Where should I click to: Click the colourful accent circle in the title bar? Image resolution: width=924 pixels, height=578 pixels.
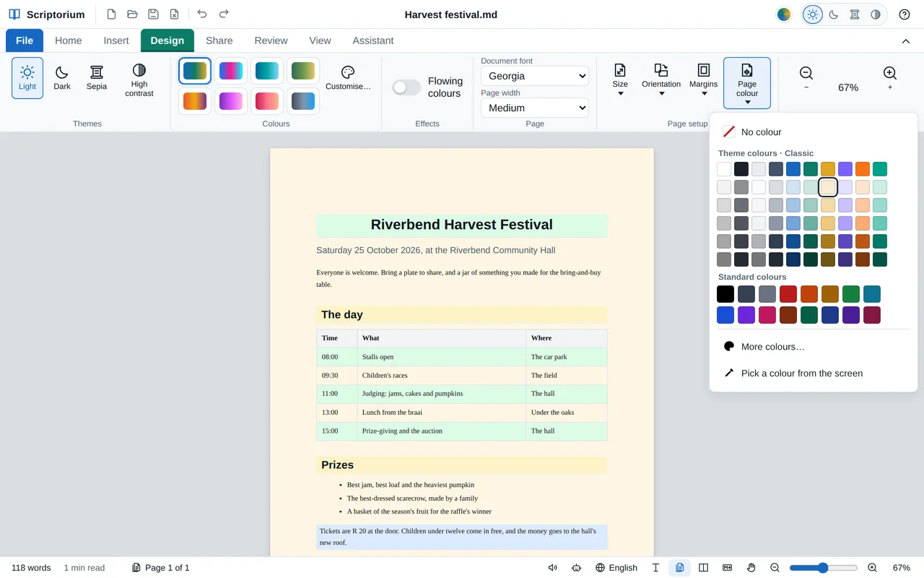click(x=784, y=14)
